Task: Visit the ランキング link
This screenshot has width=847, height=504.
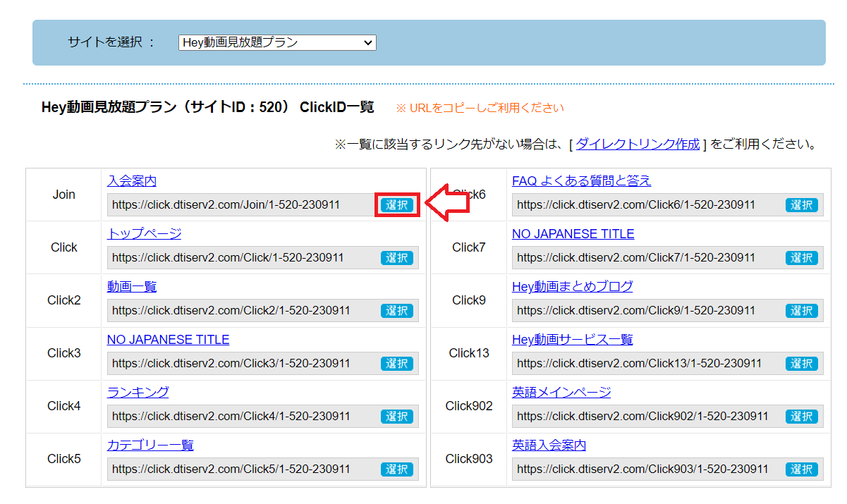Action: 138,393
